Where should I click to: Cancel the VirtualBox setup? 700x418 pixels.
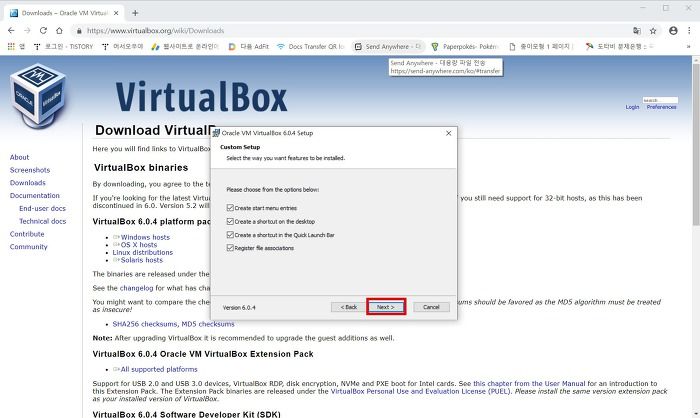tap(431, 307)
